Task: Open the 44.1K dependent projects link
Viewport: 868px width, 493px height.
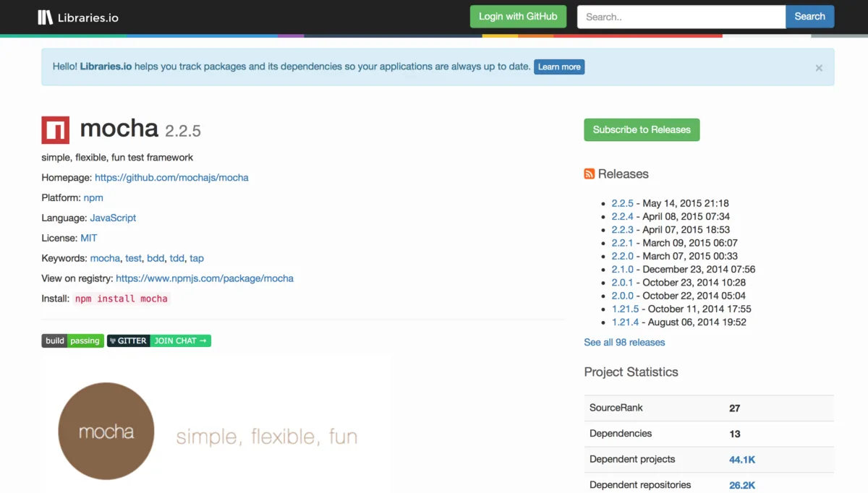Action: (742, 459)
